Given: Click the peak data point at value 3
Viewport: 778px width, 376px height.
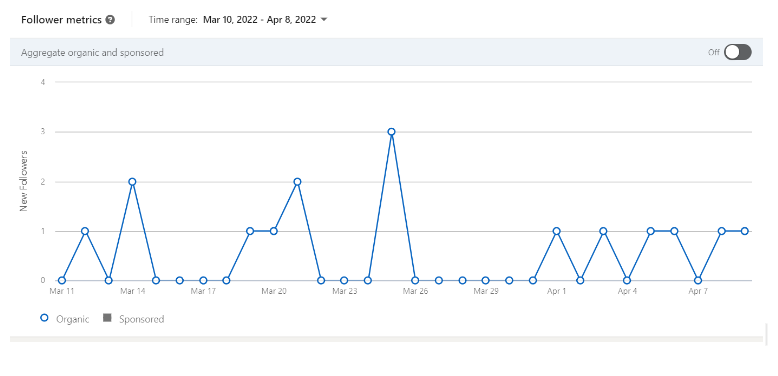Looking at the screenshot, I should tap(391, 132).
